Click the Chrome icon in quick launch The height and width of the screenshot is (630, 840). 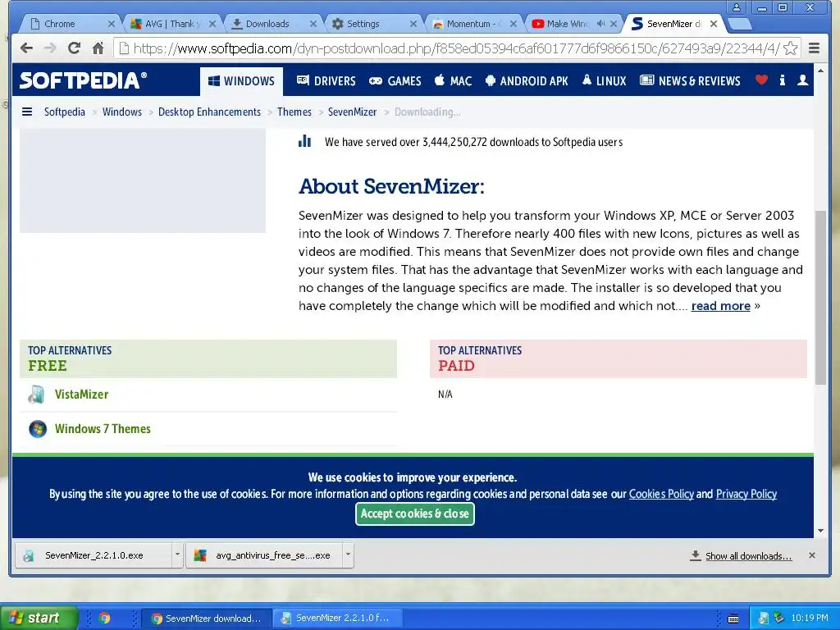104,618
